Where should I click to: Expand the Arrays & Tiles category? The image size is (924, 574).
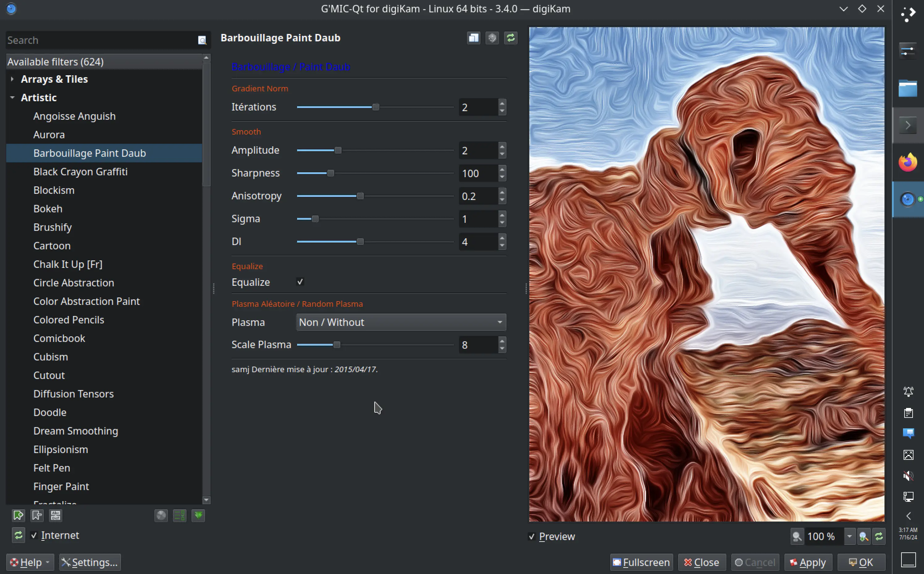(13, 79)
